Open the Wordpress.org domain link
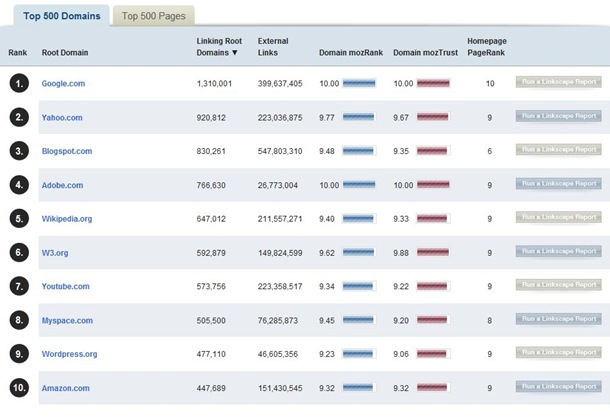The width and height of the screenshot is (610, 420). click(x=69, y=354)
